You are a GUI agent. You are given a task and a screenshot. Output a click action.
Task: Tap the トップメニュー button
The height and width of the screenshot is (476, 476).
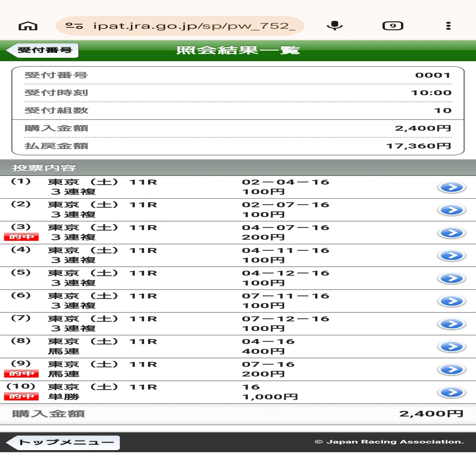click(63, 443)
